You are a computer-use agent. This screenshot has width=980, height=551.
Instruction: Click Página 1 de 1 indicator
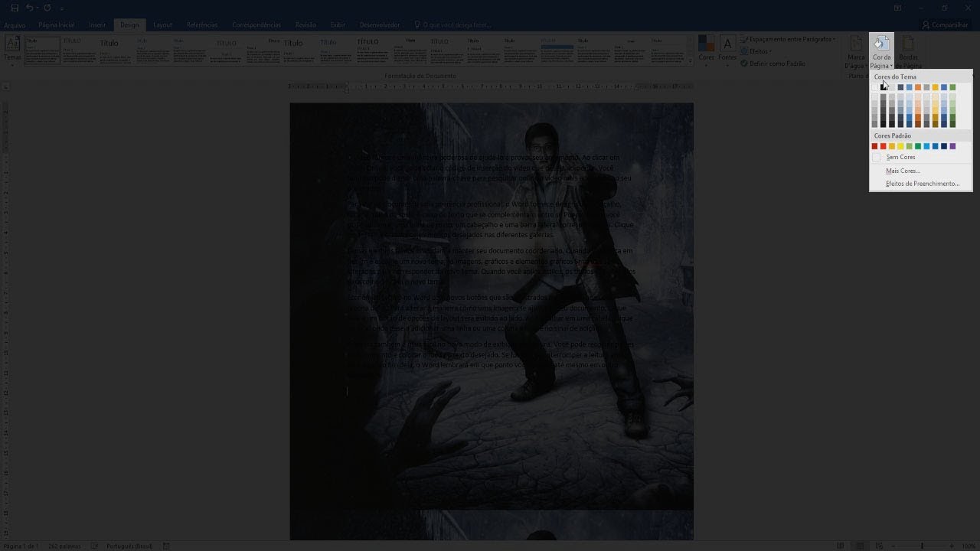tap(21, 546)
